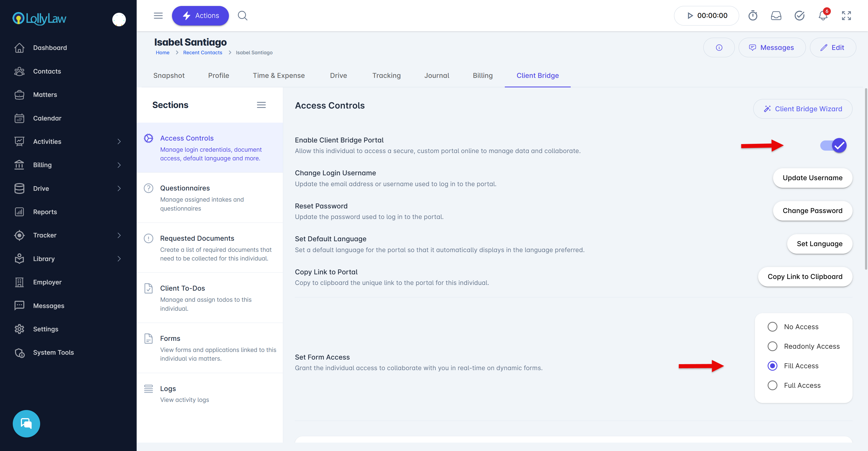Click the Update Username button
The height and width of the screenshot is (451, 868).
click(812, 178)
